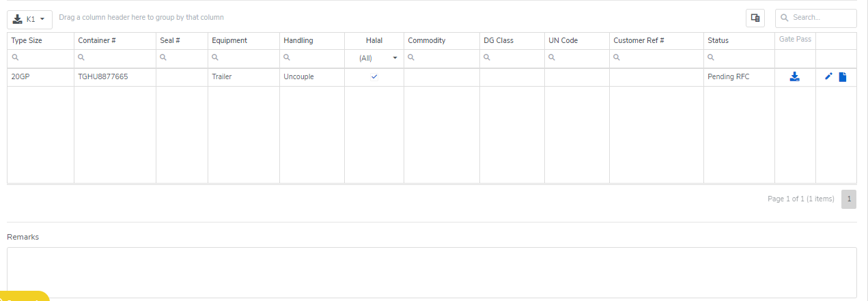Click the Commodity filter field
868x301 pixels.
[445, 58]
